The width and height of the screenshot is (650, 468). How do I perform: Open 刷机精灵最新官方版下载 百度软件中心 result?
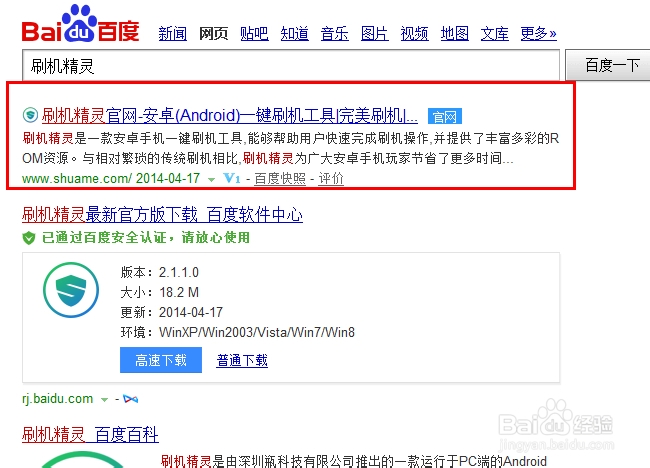(162, 215)
